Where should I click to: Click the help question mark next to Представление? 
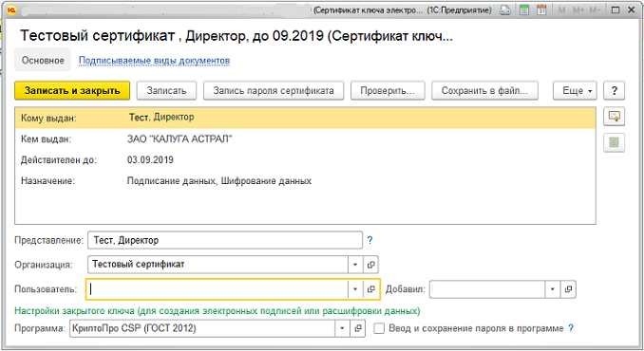tap(369, 240)
